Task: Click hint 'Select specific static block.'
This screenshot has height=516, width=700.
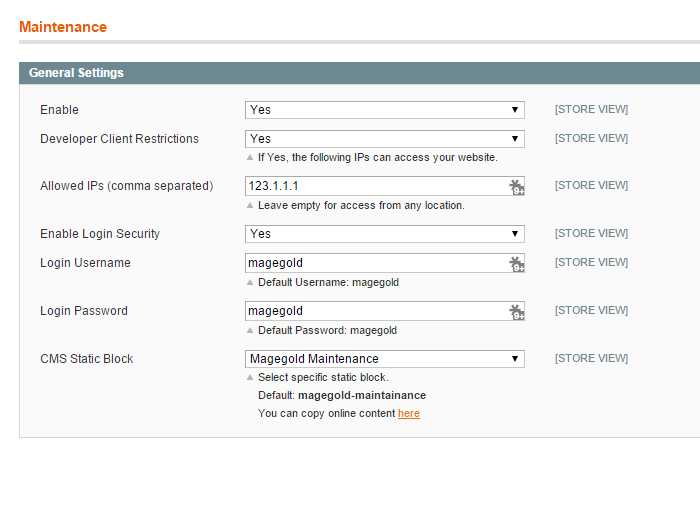Action: point(323,378)
